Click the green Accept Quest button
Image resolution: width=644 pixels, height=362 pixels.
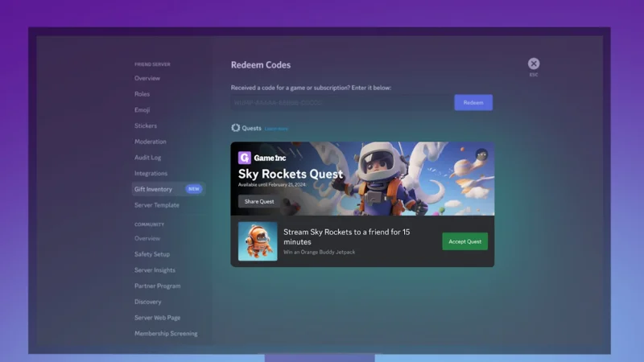[x=465, y=241]
